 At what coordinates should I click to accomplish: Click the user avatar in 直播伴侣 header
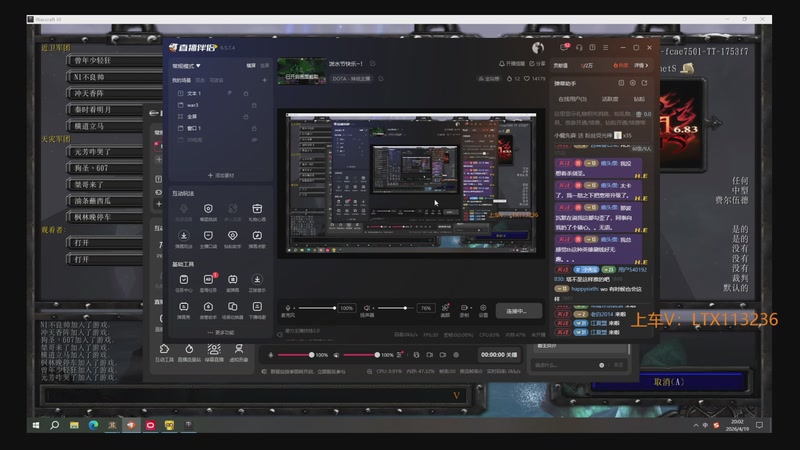[538, 48]
